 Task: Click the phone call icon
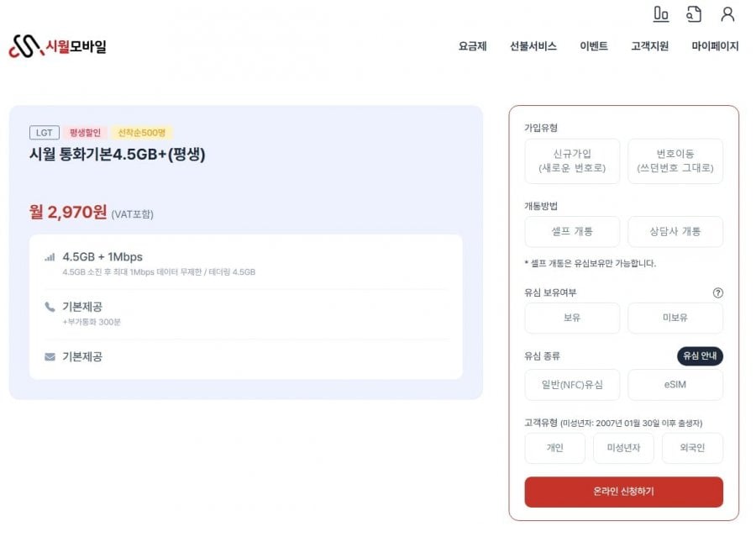point(50,307)
